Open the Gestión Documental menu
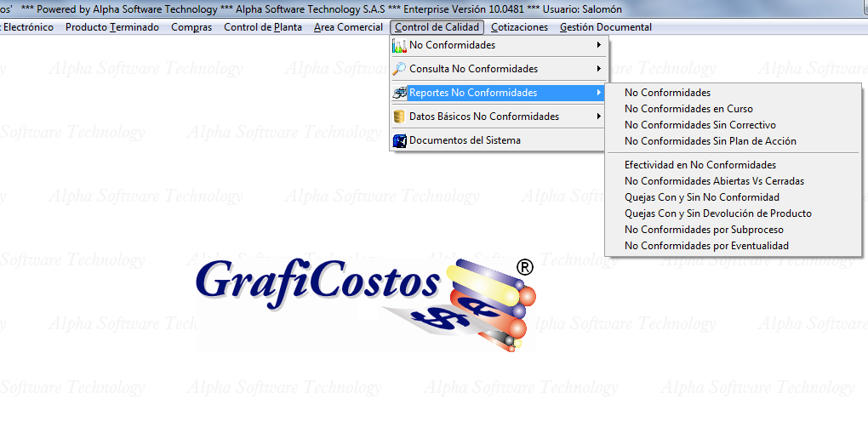868x427 pixels. click(x=605, y=27)
